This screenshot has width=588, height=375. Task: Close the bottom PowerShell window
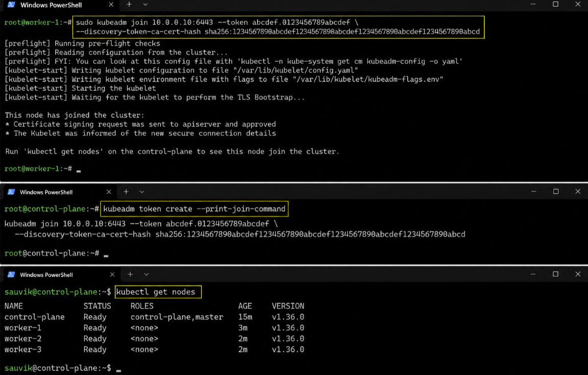coord(578,274)
